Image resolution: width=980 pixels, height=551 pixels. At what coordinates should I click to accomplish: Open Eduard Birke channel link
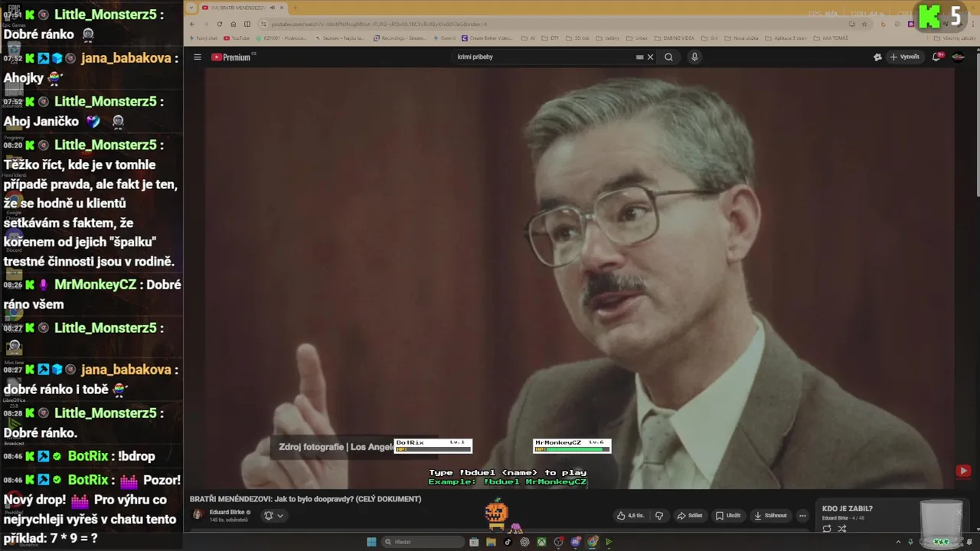click(227, 512)
